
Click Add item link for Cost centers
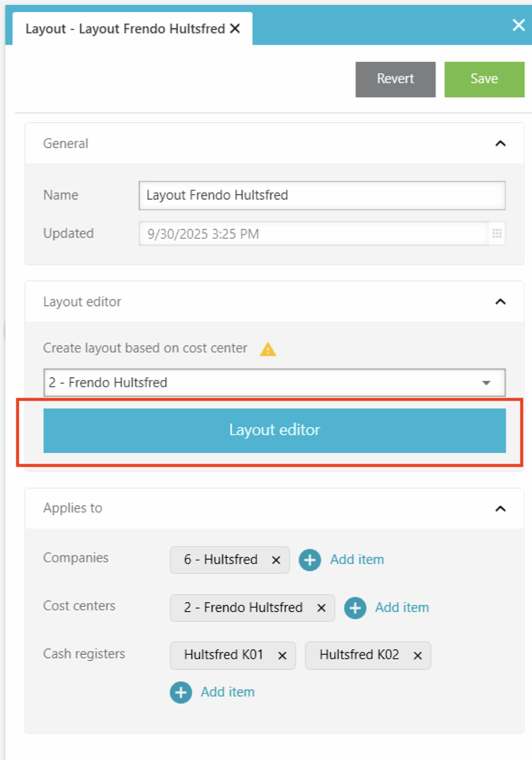[402, 608]
